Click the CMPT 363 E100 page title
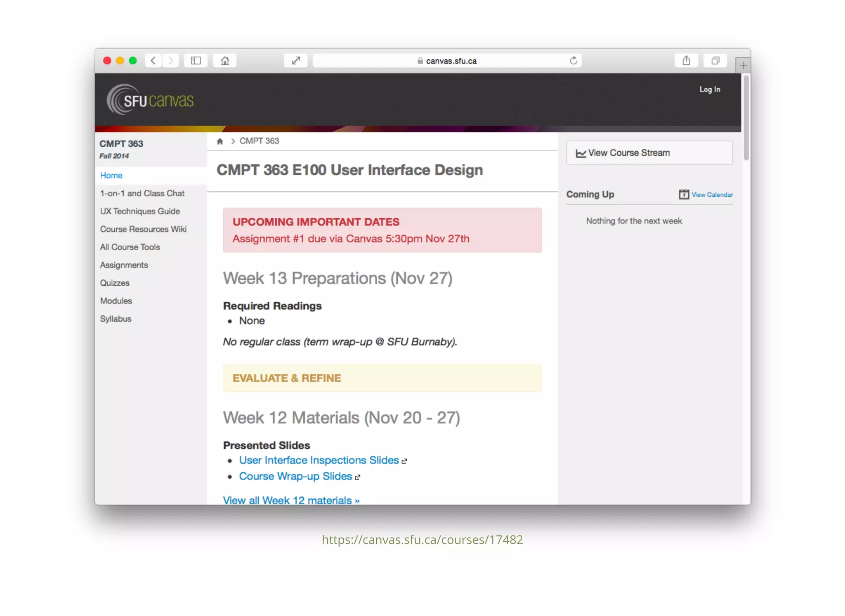Screen dimensions: 845x616 [x=350, y=170]
